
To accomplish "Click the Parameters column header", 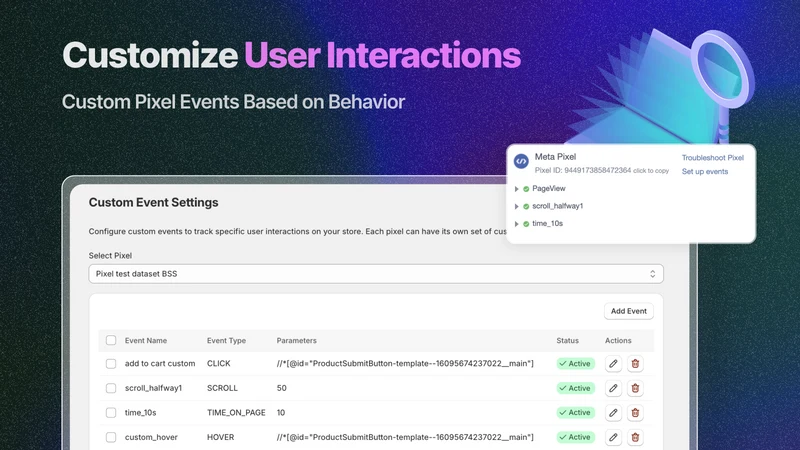I will point(296,340).
